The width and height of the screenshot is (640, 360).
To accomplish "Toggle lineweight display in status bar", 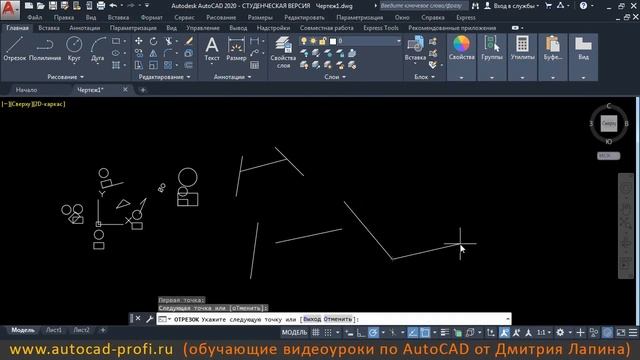I will coord(445,333).
